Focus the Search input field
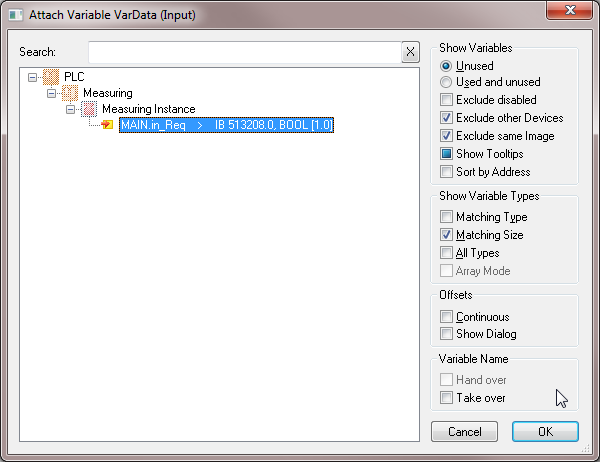600x462 pixels. click(x=245, y=52)
